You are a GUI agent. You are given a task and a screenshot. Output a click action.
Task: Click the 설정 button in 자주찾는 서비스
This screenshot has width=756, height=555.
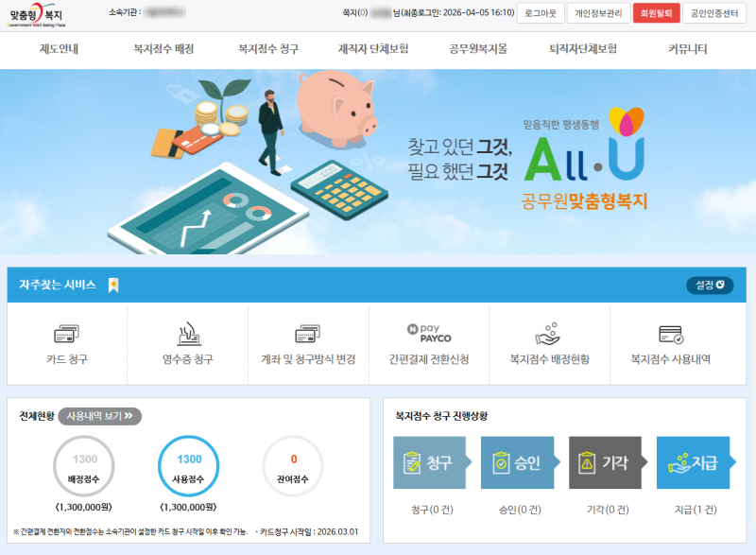pyautogui.click(x=710, y=285)
